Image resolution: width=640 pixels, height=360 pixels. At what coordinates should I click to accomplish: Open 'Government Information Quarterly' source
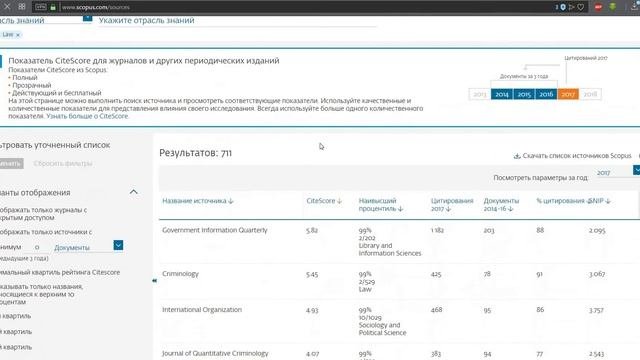(x=215, y=230)
